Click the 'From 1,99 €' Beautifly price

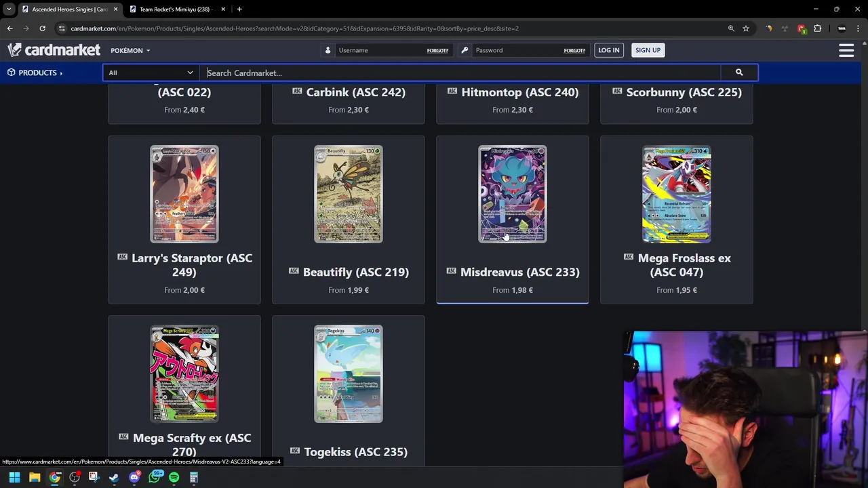pyautogui.click(x=349, y=290)
